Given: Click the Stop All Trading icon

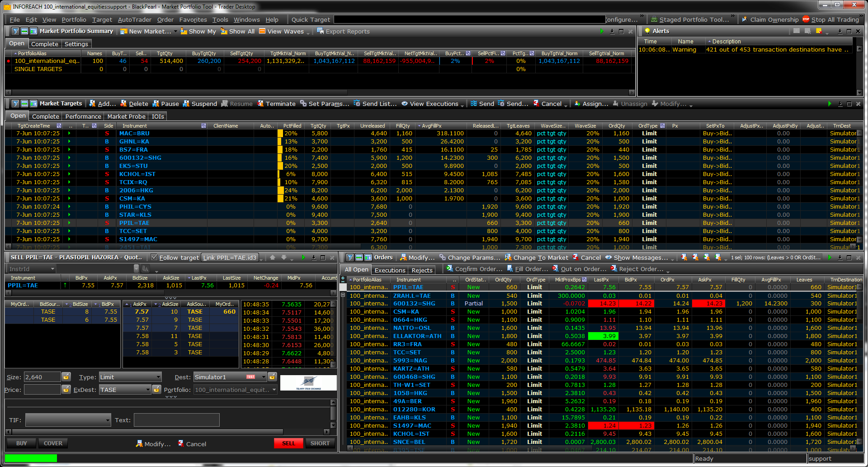Looking at the screenshot, I should (x=806, y=19).
